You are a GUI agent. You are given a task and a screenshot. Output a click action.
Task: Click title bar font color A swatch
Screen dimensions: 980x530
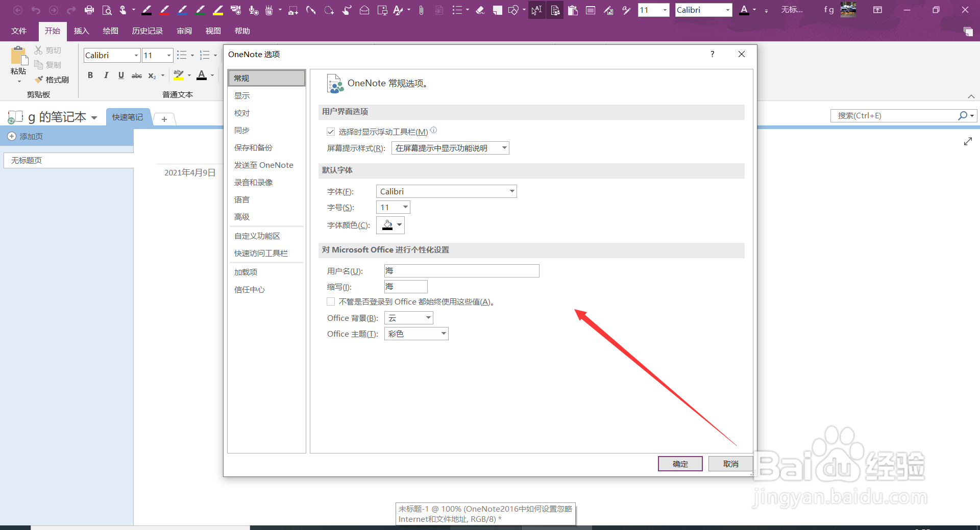coord(744,10)
